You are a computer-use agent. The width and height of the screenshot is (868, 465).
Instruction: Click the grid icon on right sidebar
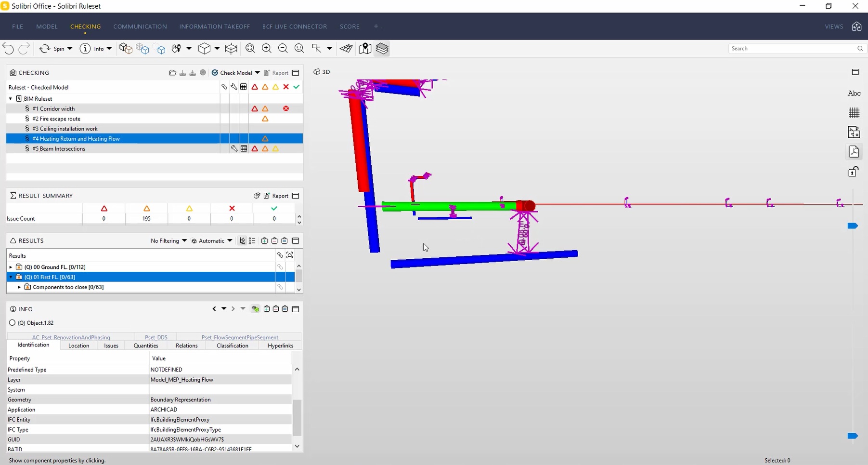coord(854,113)
